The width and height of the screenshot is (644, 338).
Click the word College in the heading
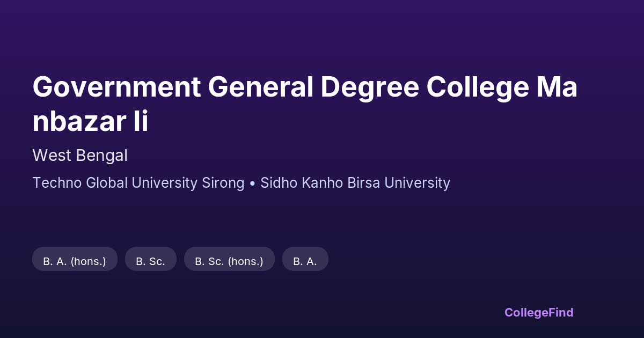click(x=478, y=87)
